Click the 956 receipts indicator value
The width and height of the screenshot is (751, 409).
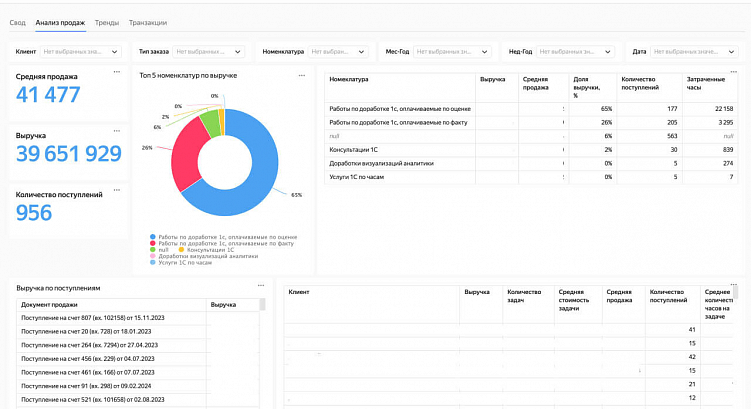(34, 213)
